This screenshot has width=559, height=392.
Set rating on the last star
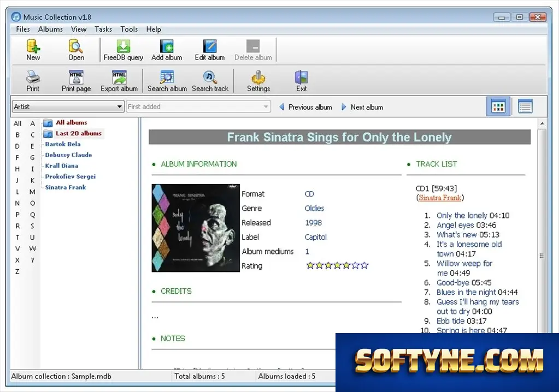point(364,265)
